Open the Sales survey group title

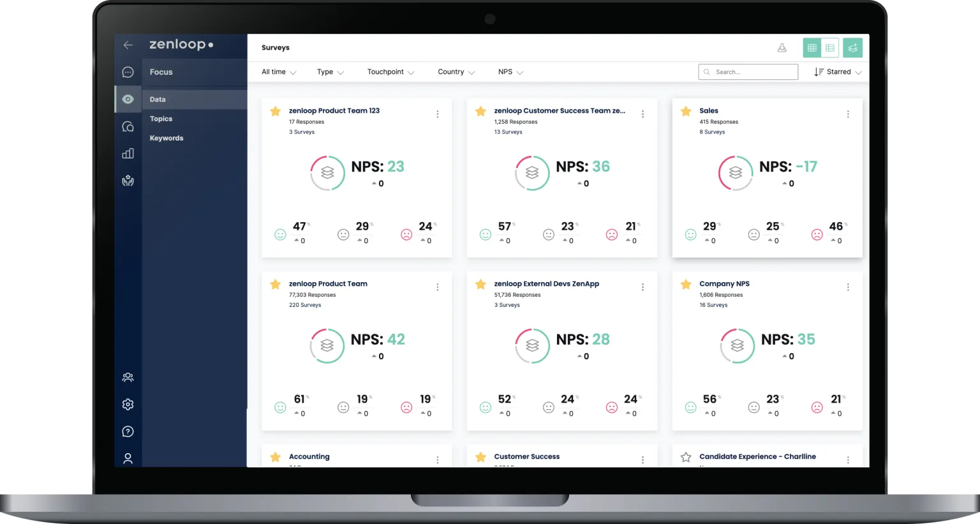709,110
